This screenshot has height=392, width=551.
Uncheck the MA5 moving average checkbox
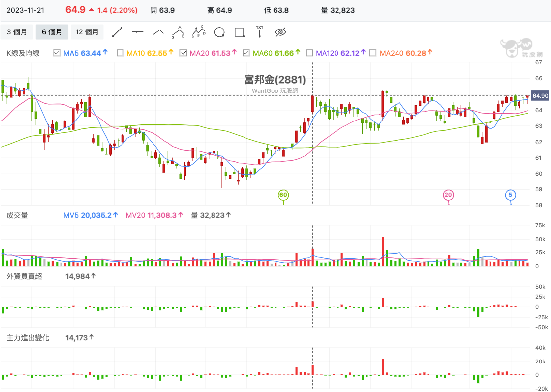point(57,53)
